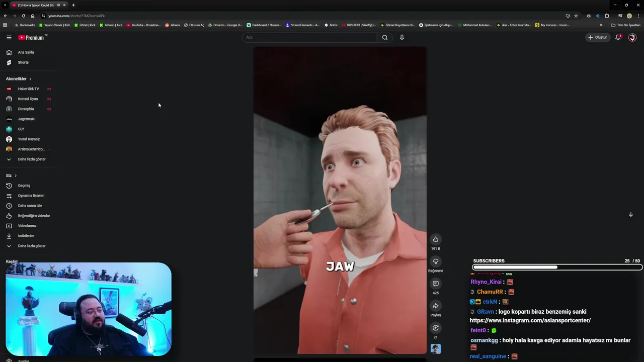
Task: Open Oynatma listeleri playlists
Action: tap(31, 196)
